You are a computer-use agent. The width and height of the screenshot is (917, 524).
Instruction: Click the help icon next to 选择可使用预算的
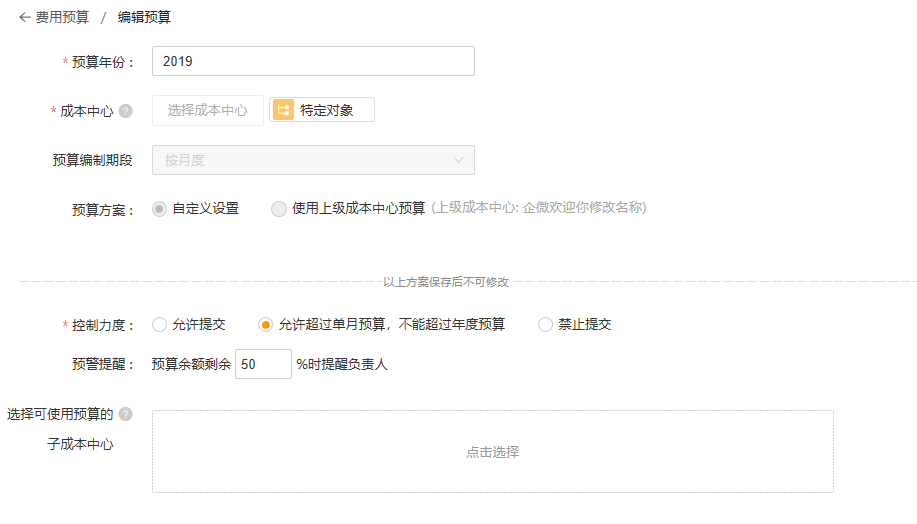click(125, 414)
